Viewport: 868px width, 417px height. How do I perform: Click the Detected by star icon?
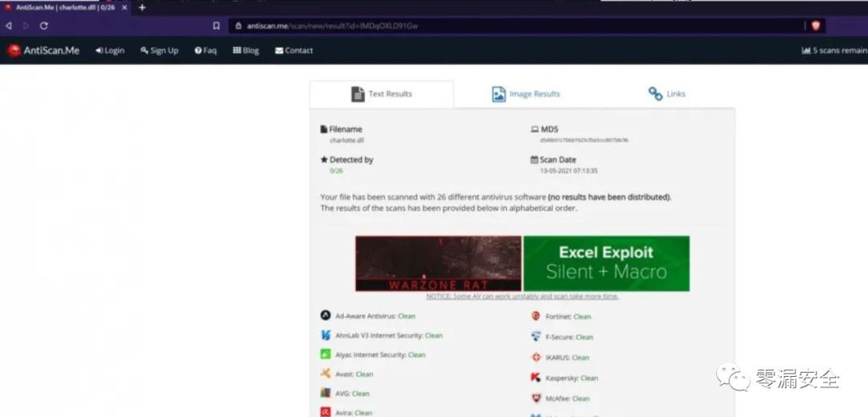[x=325, y=159]
